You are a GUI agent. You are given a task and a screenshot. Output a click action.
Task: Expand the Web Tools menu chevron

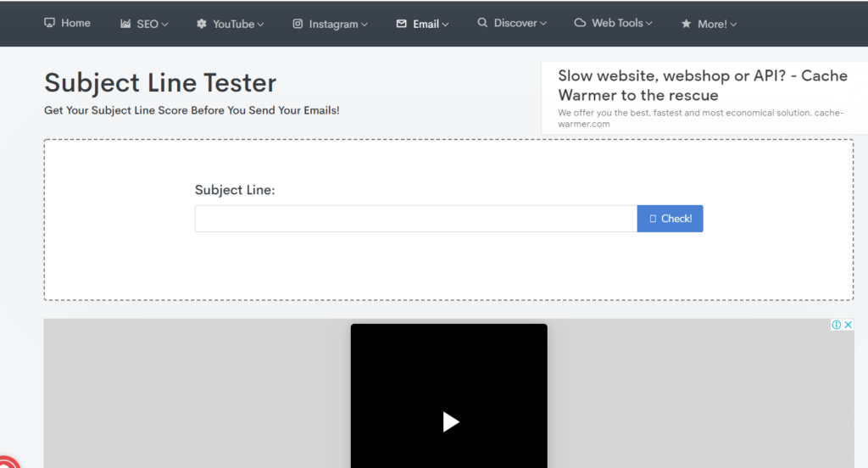tap(648, 23)
